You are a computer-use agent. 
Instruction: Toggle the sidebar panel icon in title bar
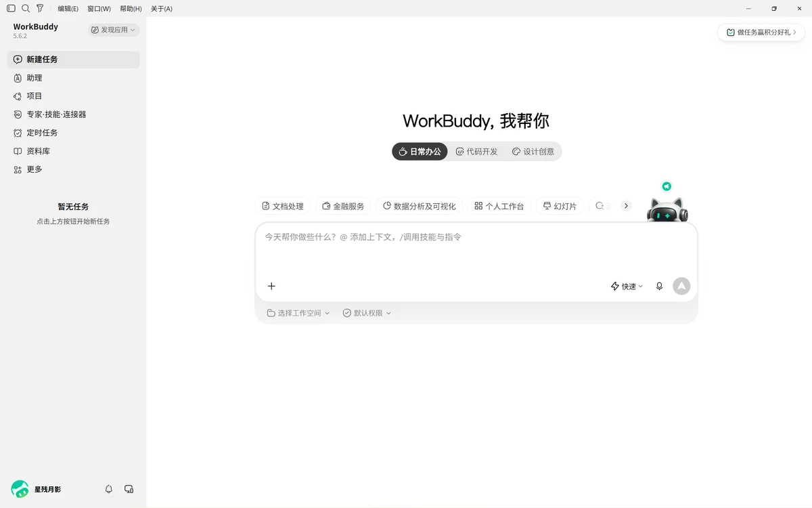click(x=11, y=9)
